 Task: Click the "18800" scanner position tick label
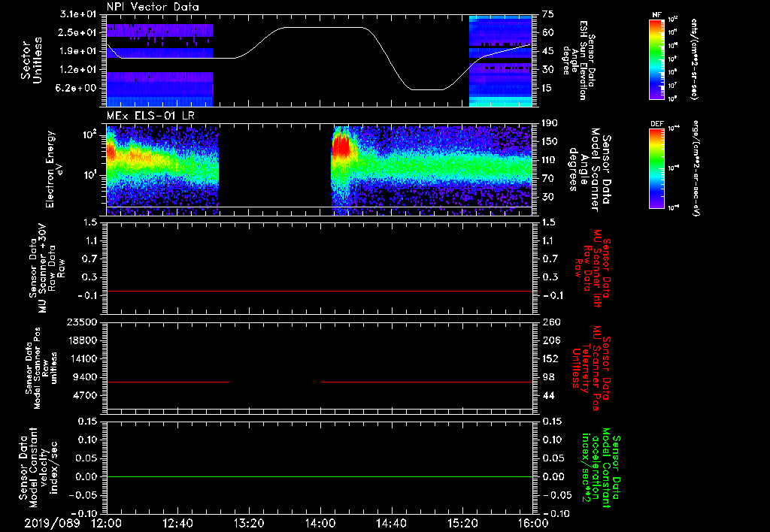coord(82,340)
